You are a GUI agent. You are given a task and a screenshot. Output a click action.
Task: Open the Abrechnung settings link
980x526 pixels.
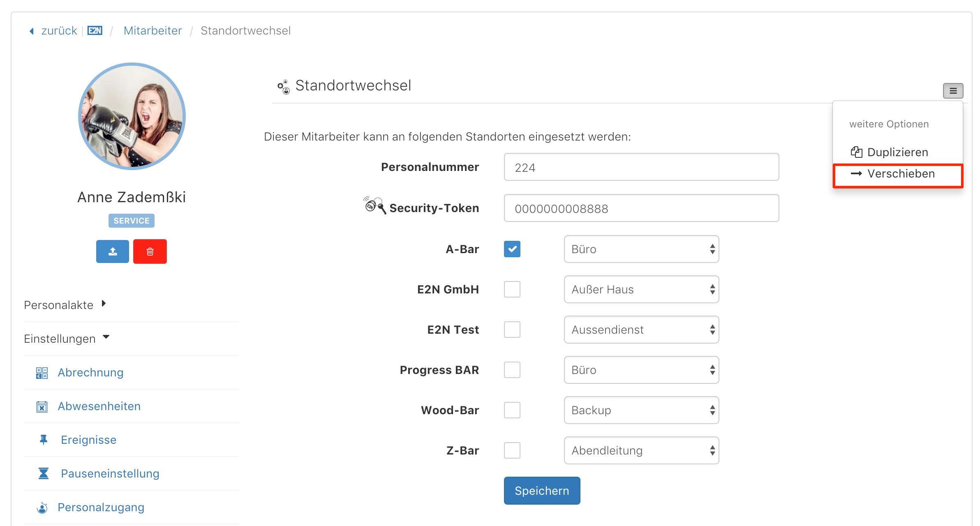pos(90,373)
